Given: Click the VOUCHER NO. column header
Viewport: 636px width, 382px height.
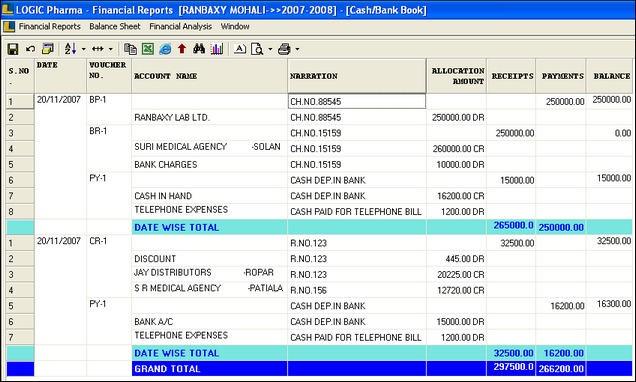Looking at the screenshot, I should (109, 76).
